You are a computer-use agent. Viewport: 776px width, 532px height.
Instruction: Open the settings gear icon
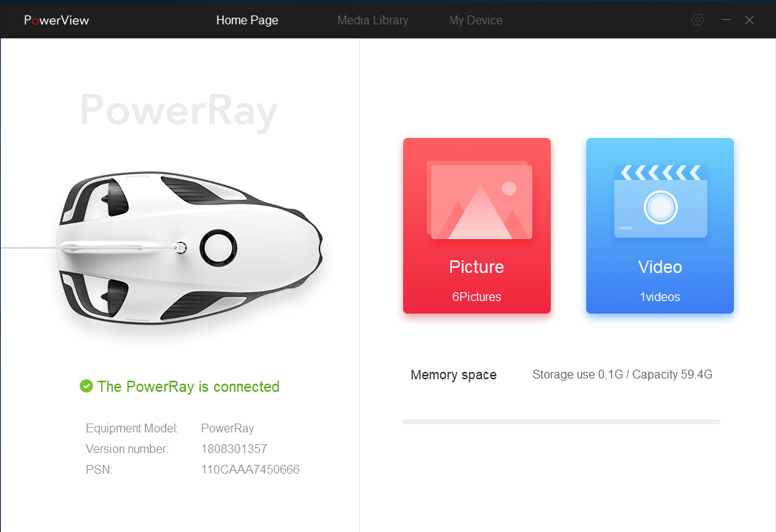click(697, 20)
